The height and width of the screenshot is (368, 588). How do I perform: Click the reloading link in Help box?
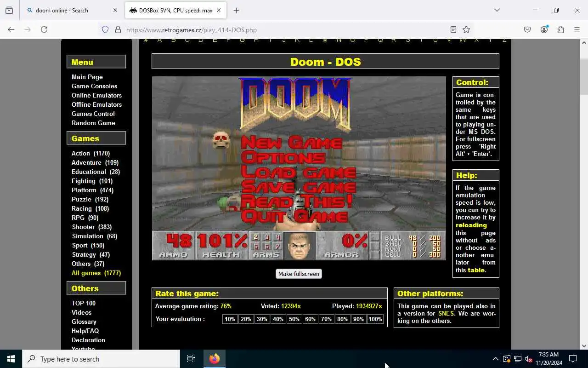(471, 225)
